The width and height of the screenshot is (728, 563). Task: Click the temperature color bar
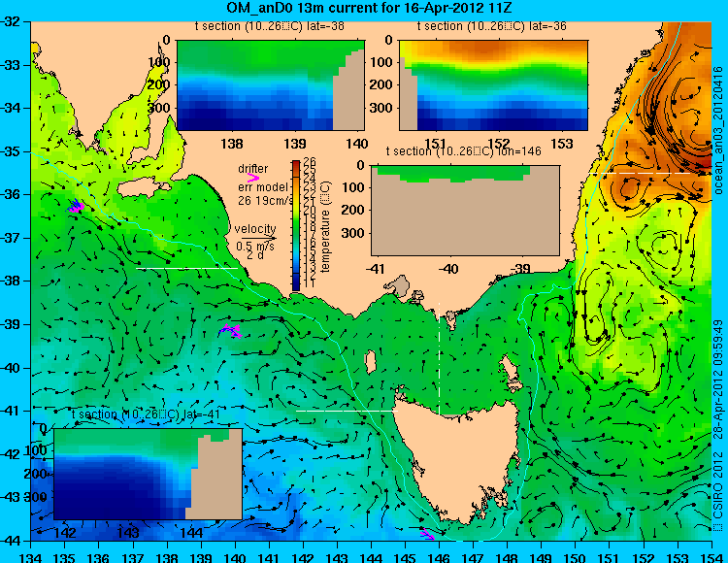point(296,225)
